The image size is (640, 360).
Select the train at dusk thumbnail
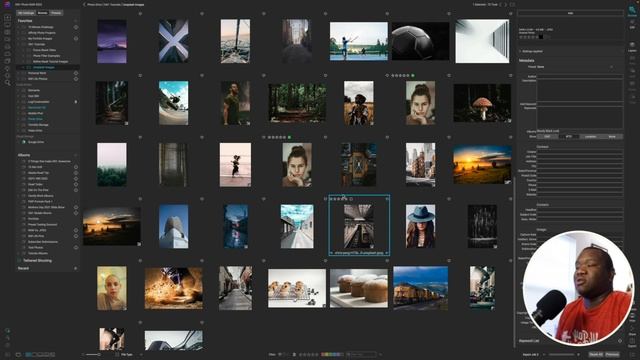(420, 288)
